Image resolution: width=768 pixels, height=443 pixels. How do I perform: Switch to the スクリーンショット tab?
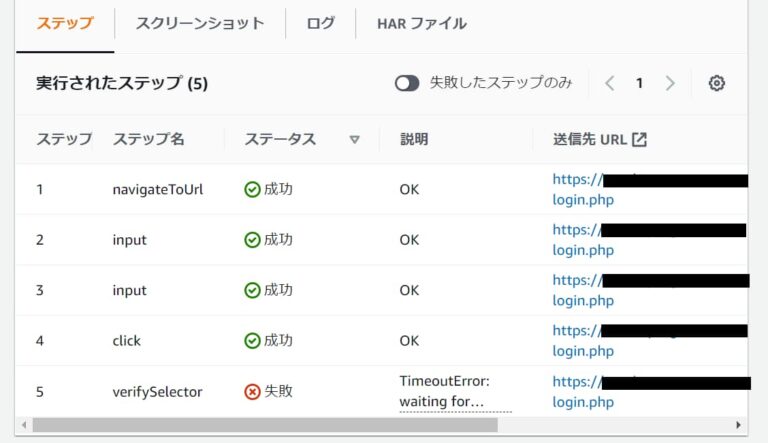pyautogui.click(x=200, y=23)
